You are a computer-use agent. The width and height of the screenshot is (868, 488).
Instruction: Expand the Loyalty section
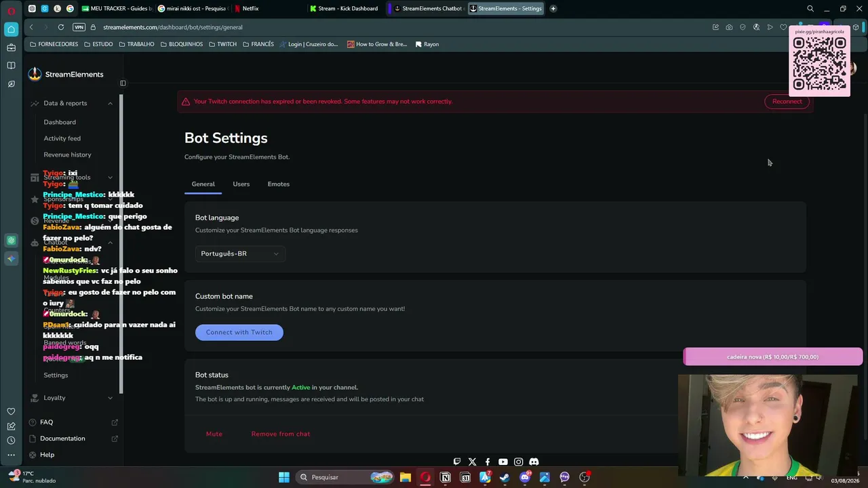click(x=110, y=398)
